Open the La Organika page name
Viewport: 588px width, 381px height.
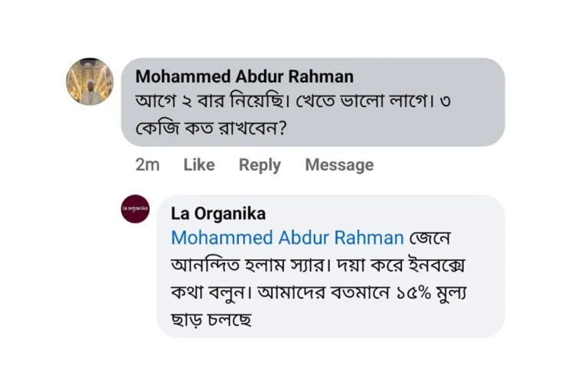tap(218, 213)
